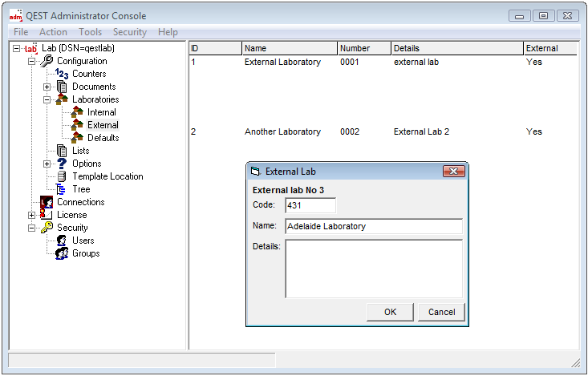Click the Documents pages icon

tap(62, 87)
